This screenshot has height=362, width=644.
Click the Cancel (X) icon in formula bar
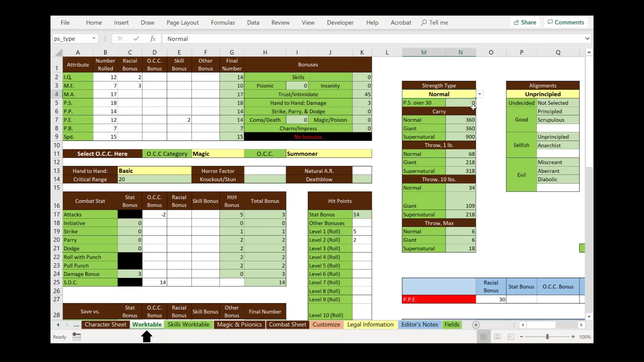(119, 39)
